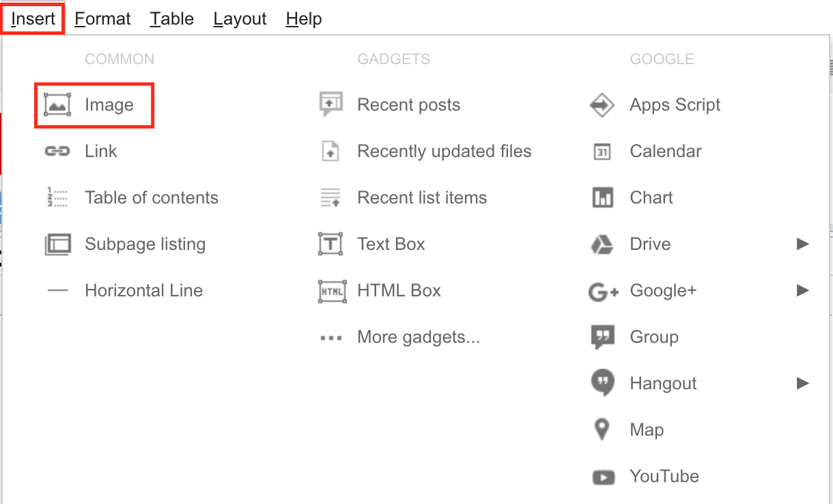Choose Recent list items gadget
Screen dimensions: 833x504
click(x=422, y=197)
